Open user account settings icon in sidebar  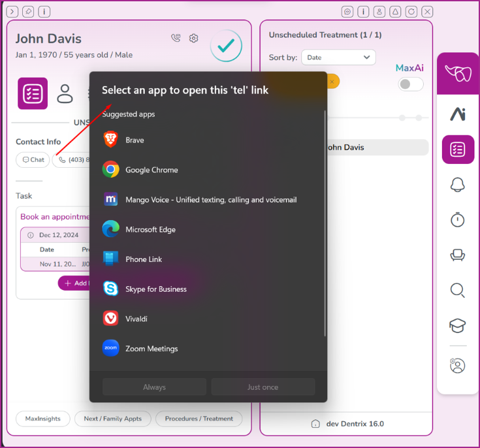pos(458,366)
